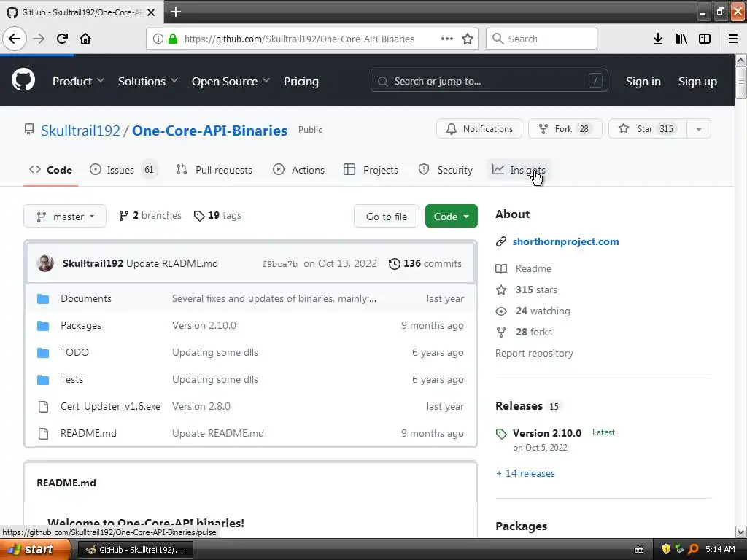Click the magnifier icon in system tray
The height and width of the screenshot is (560, 747).
pyautogui.click(x=693, y=549)
